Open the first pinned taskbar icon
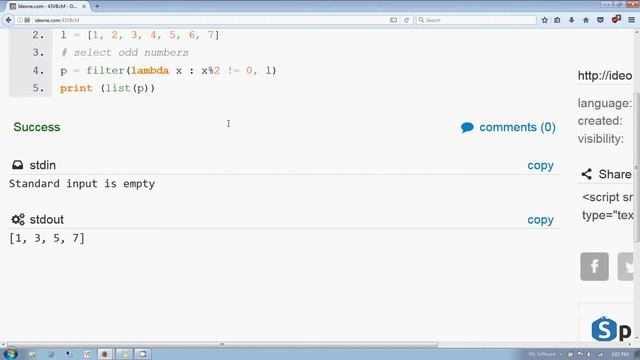 click(32, 354)
